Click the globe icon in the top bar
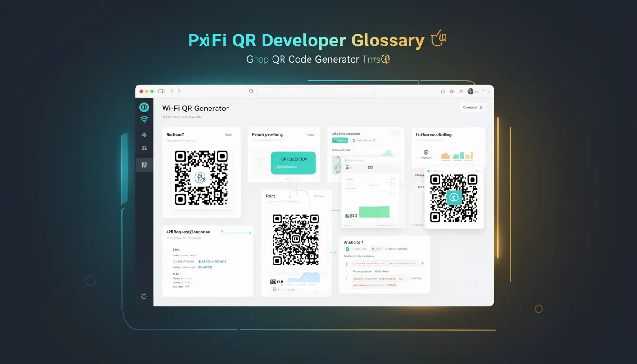 [x=452, y=91]
